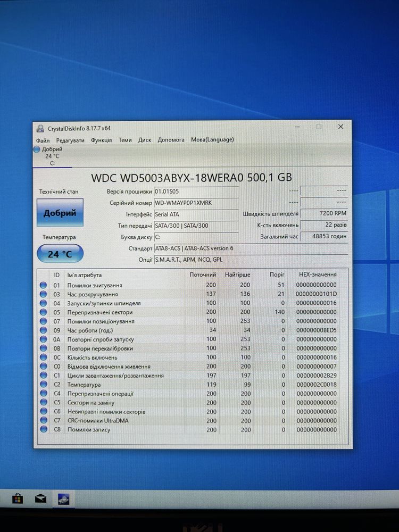Click HEX value 00000000101D
The width and height of the screenshot is (399, 532).
[316, 294]
